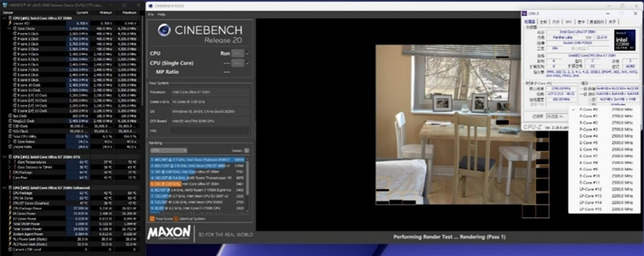
Task: Click the CPU chip icon beside Intel Core Ultra X7 header
Action: pyautogui.click(x=10, y=18)
